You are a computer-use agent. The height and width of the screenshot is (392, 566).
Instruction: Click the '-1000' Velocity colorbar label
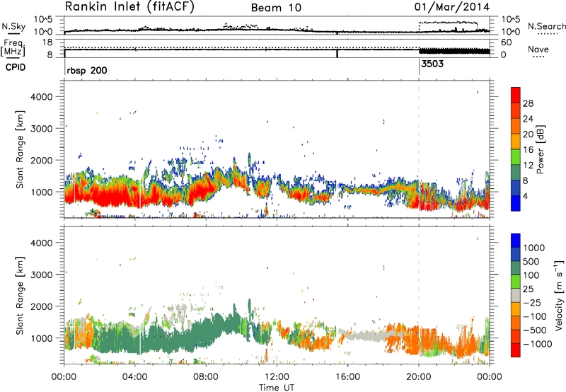pos(538,344)
